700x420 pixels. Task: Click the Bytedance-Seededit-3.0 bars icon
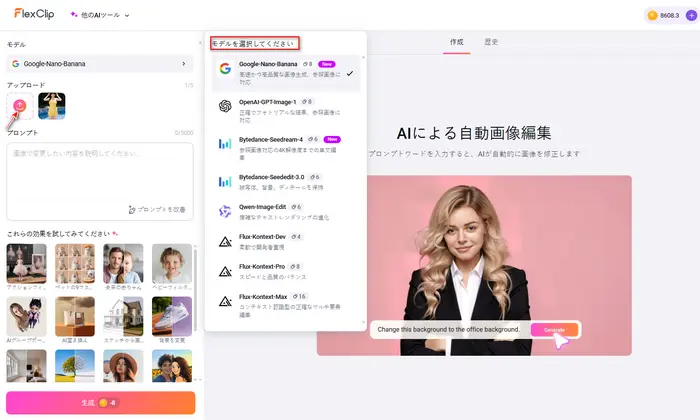tap(225, 182)
